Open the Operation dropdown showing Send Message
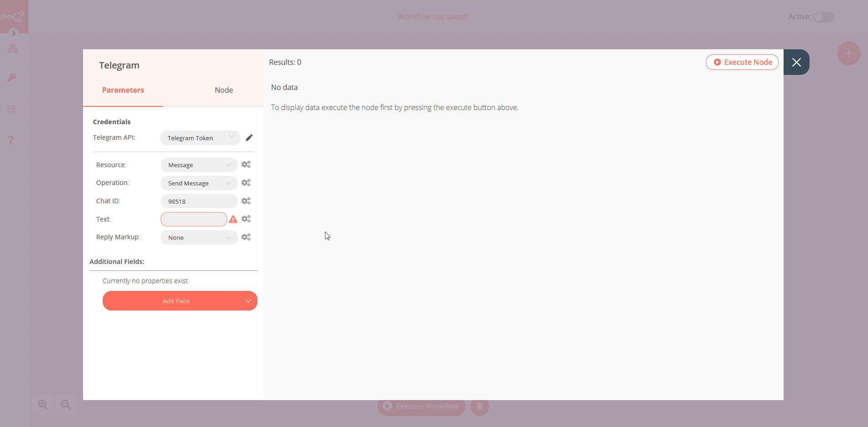868x427 pixels. [x=199, y=183]
